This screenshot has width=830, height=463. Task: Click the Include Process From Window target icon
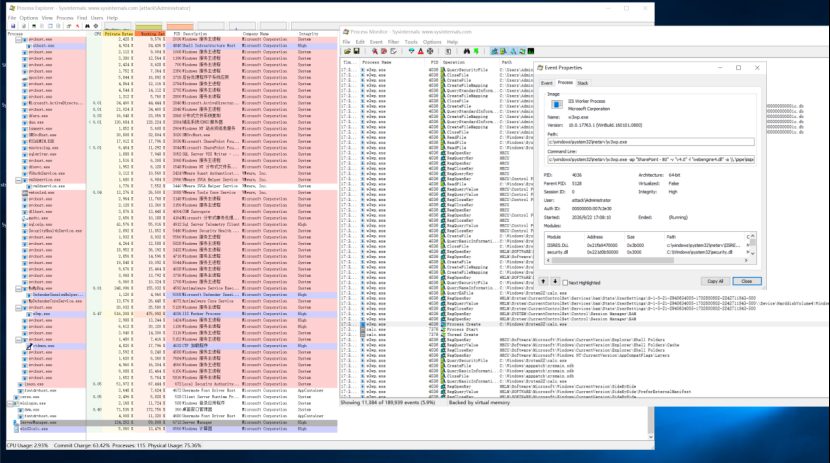(x=430, y=51)
